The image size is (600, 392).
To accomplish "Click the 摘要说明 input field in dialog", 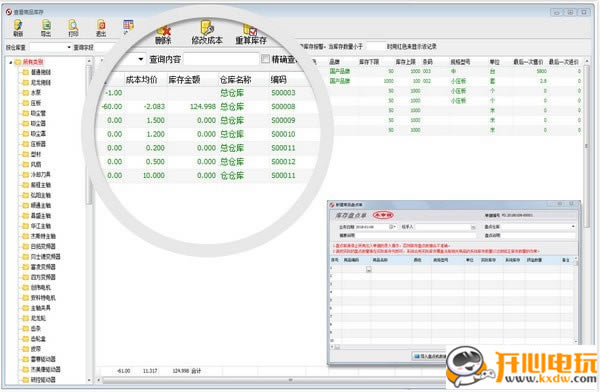I will click(415, 235).
